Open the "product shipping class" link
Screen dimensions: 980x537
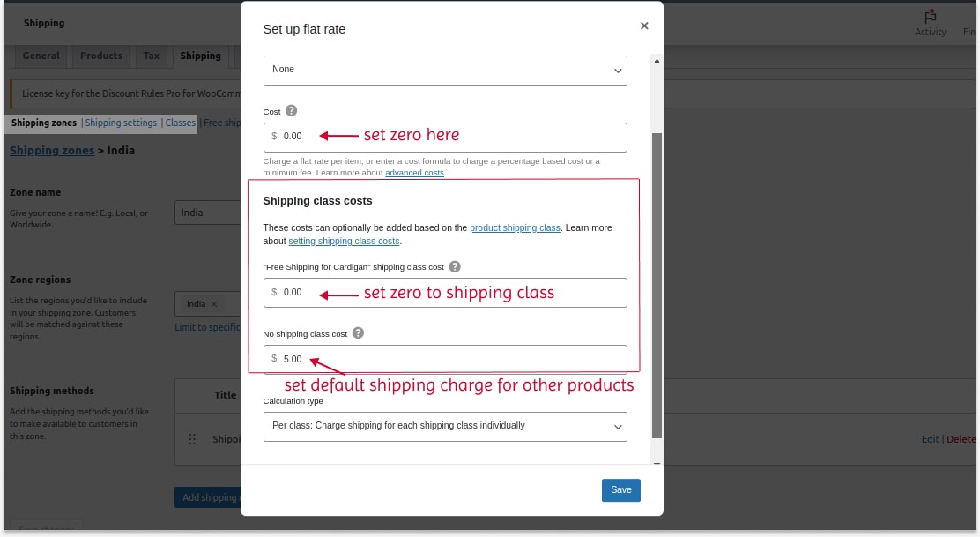click(515, 227)
